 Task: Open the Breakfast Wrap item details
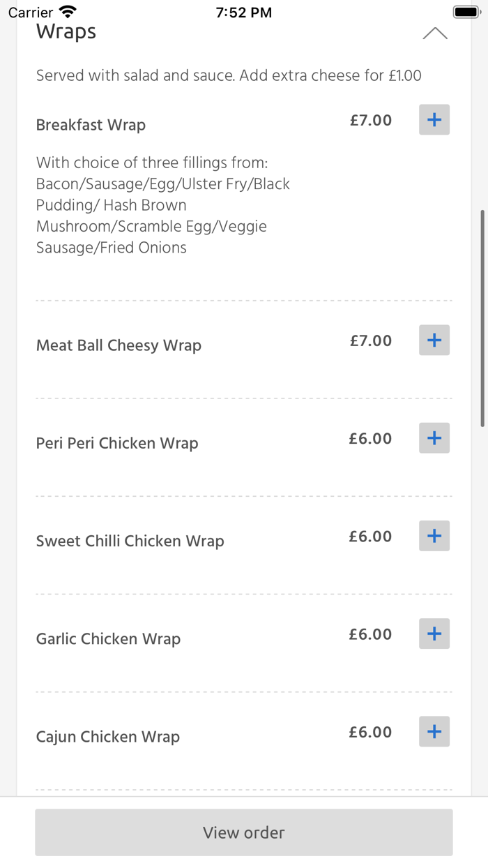tap(91, 125)
